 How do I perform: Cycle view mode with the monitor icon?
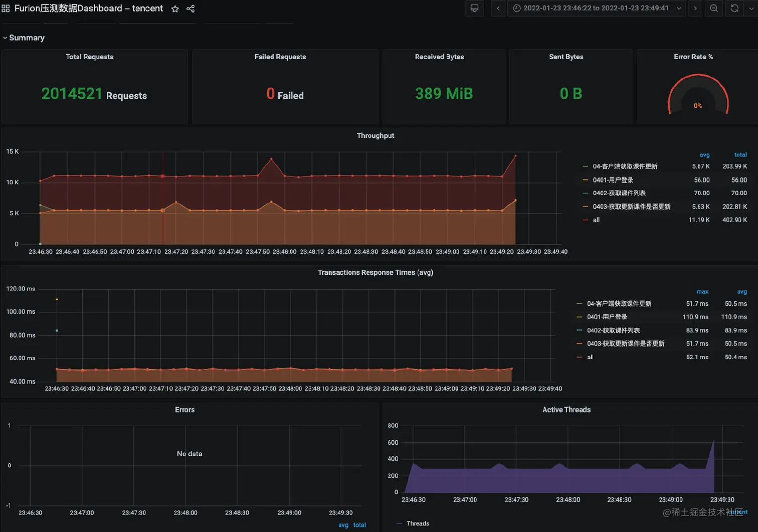474,8
